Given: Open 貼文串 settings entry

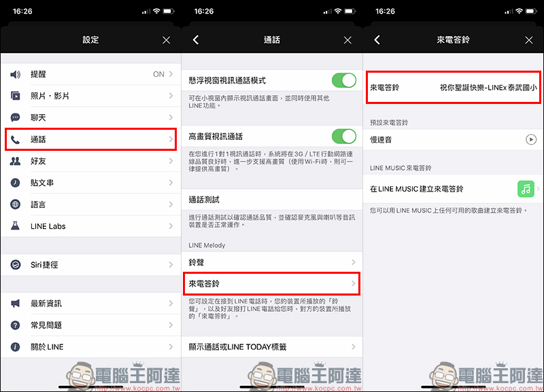Looking at the screenshot, I should click(91, 183).
